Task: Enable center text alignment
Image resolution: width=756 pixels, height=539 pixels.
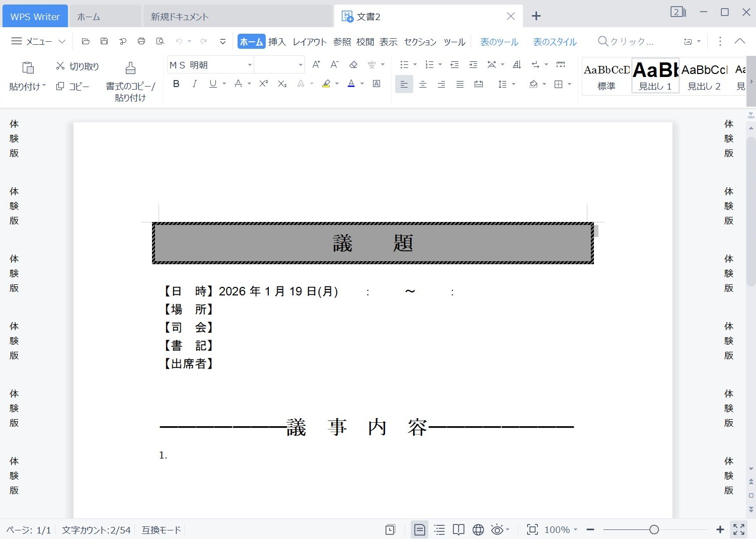Action: point(423,85)
